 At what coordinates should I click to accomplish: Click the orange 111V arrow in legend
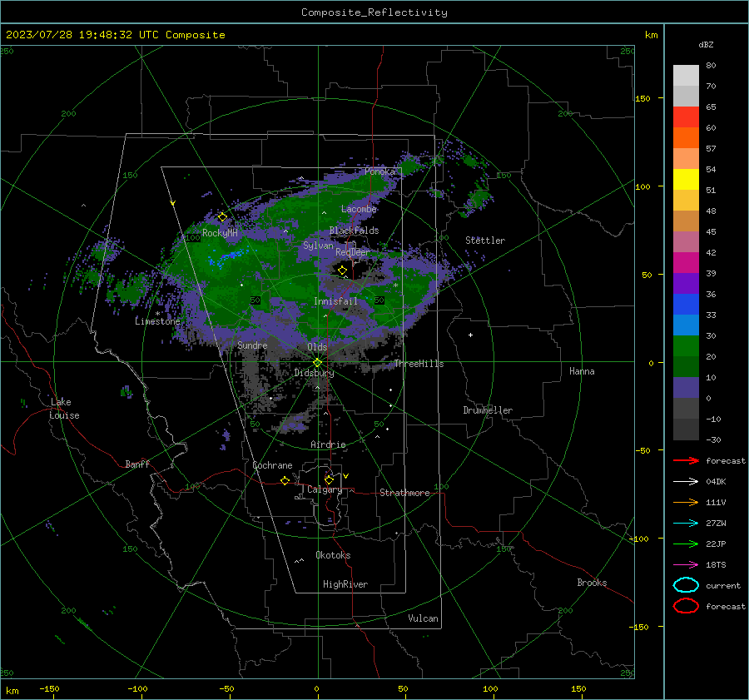tap(686, 502)
